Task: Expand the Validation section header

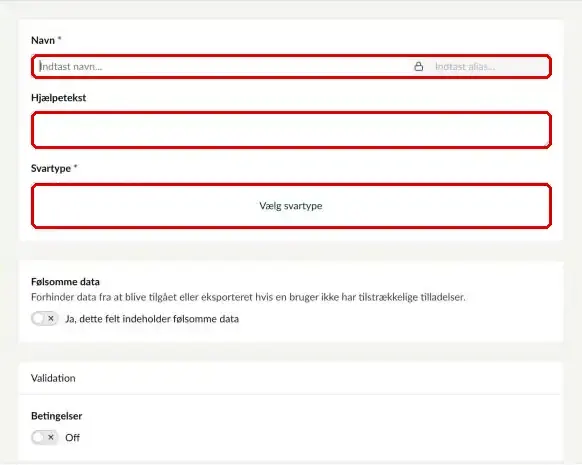Action: point(291,378)
